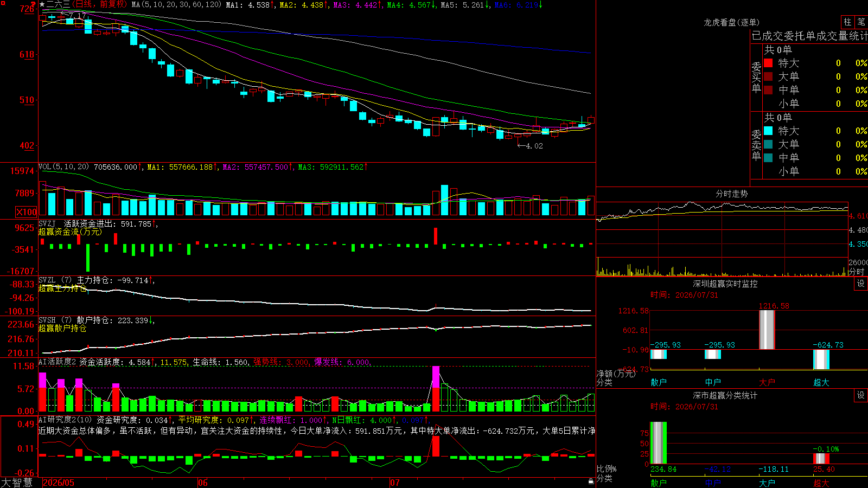The image size is (868, 488).
Task: Click the star icon beside the stock name
Action: [x=42, y=5]
